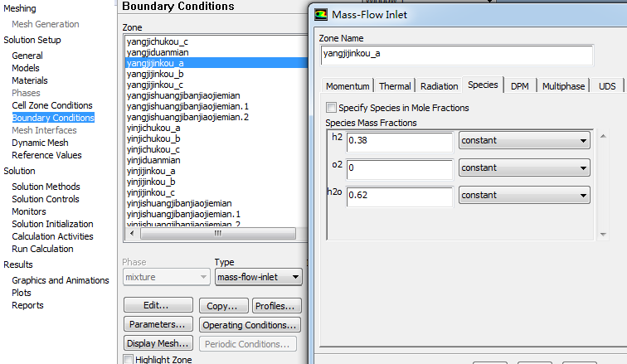This screenshot has height=364, width=627.
Task: Click the o2 mass fraction field
Action: (x=399, y=169)
